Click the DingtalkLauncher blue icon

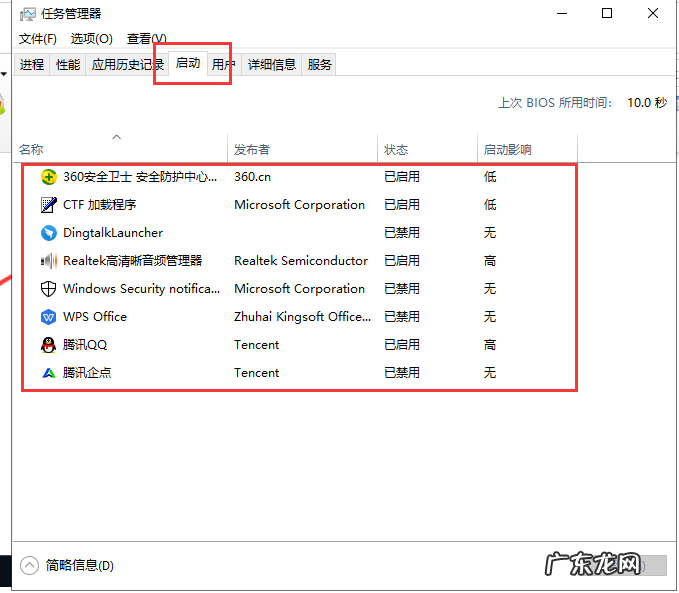[x=48, y=233]
